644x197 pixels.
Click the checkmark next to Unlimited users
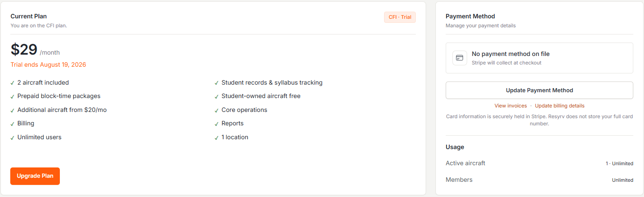(x=13, y=137)
